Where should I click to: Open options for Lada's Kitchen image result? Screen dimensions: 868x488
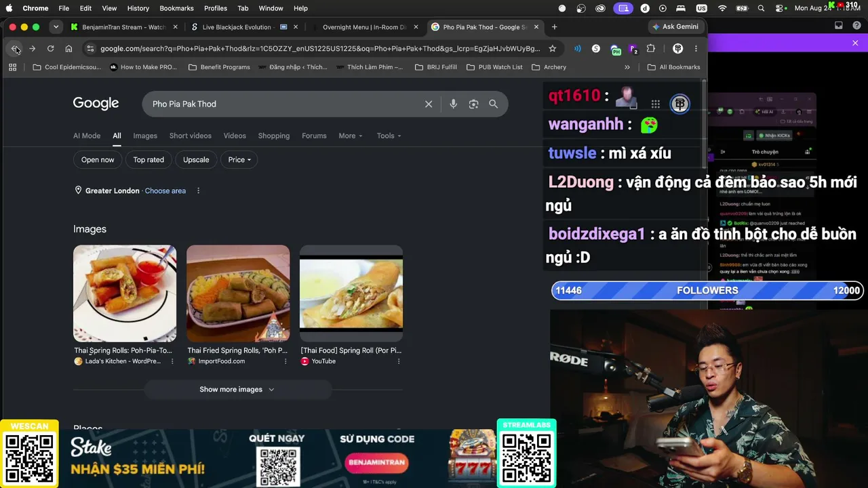tap(172, 361)
